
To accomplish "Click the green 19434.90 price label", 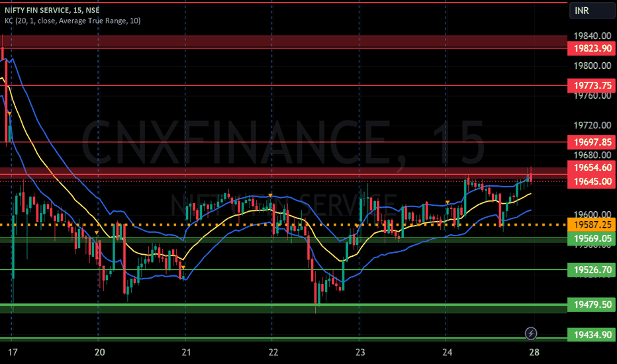I will (591, 335).
